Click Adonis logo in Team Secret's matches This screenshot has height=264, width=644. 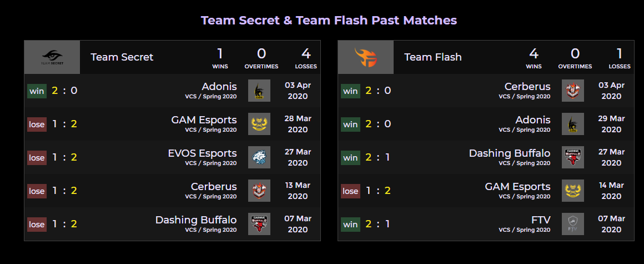point(259,91)
